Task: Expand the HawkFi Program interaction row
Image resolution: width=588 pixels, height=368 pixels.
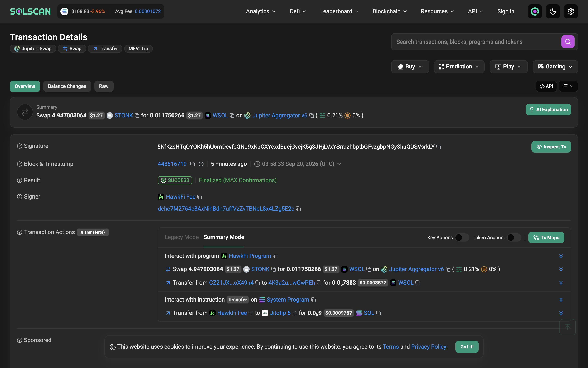Action: coord(561,256)
